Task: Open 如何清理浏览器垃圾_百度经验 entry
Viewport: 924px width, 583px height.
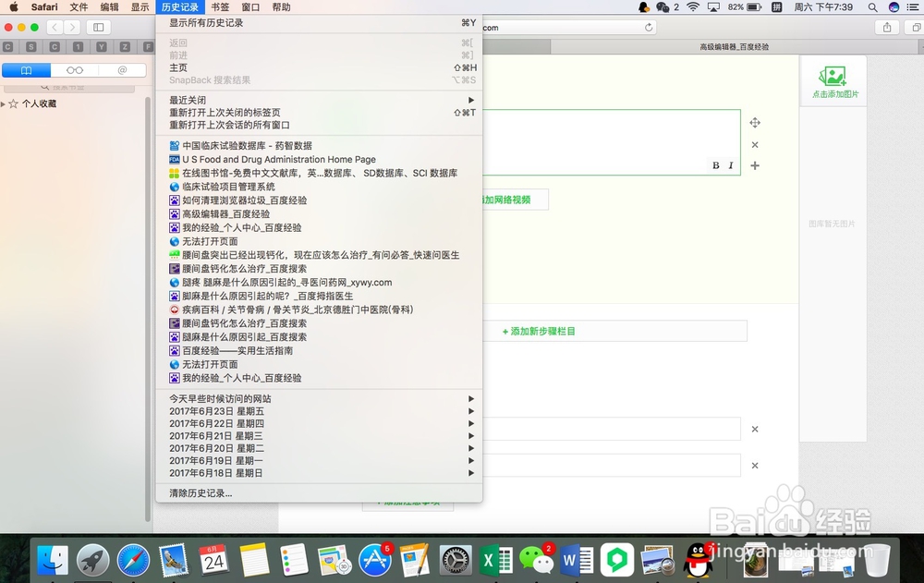Action: (x=319, y=200)
